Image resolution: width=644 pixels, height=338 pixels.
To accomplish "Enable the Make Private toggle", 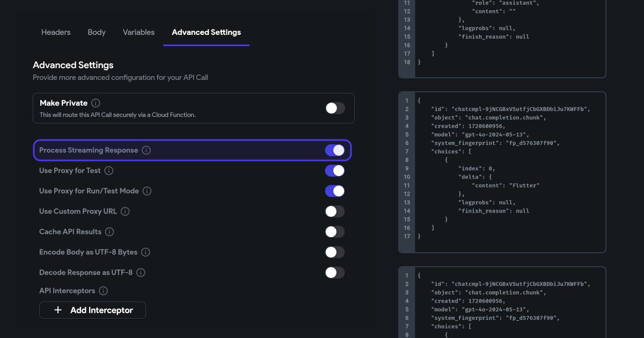I will point(335,108).
